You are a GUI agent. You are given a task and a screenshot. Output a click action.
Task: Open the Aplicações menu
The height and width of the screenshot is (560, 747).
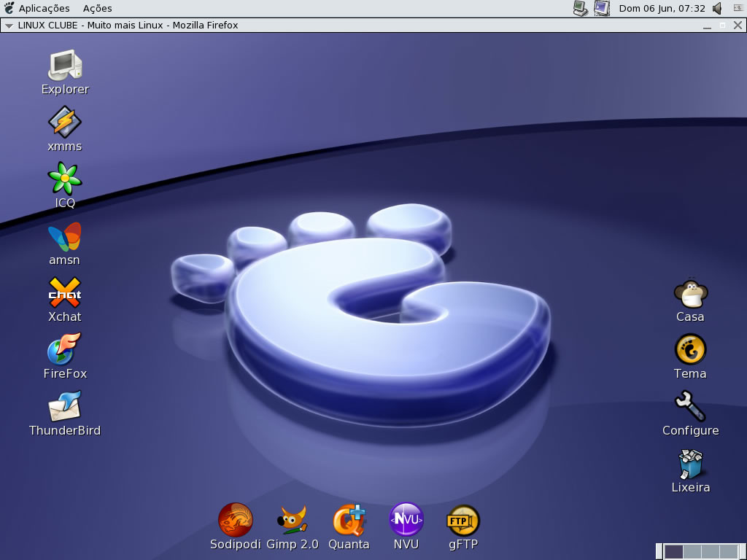click(44, 8)
